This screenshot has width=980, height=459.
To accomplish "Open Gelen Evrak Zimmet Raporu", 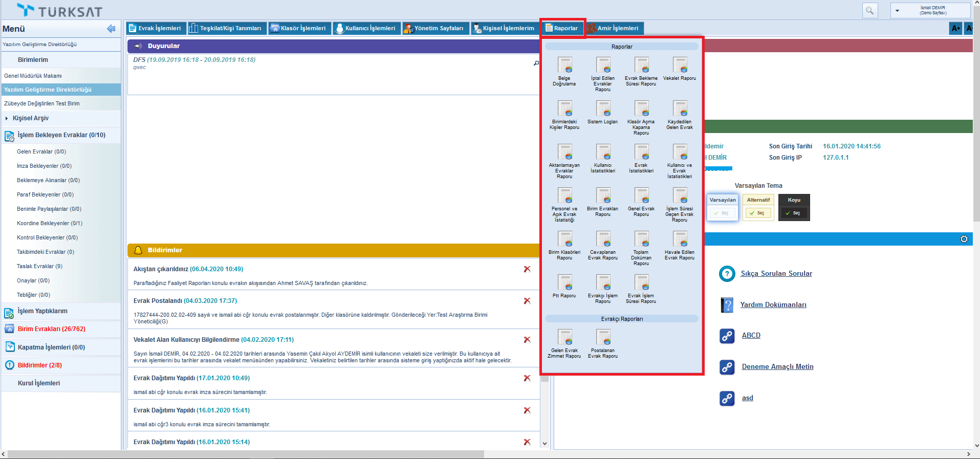I will [x=564, y=338].
